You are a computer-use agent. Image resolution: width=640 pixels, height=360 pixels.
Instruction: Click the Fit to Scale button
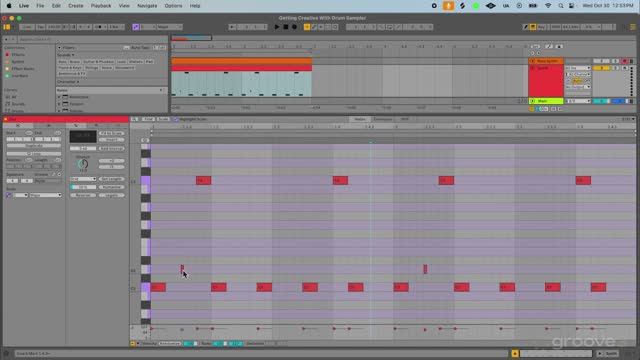point(111,133)
